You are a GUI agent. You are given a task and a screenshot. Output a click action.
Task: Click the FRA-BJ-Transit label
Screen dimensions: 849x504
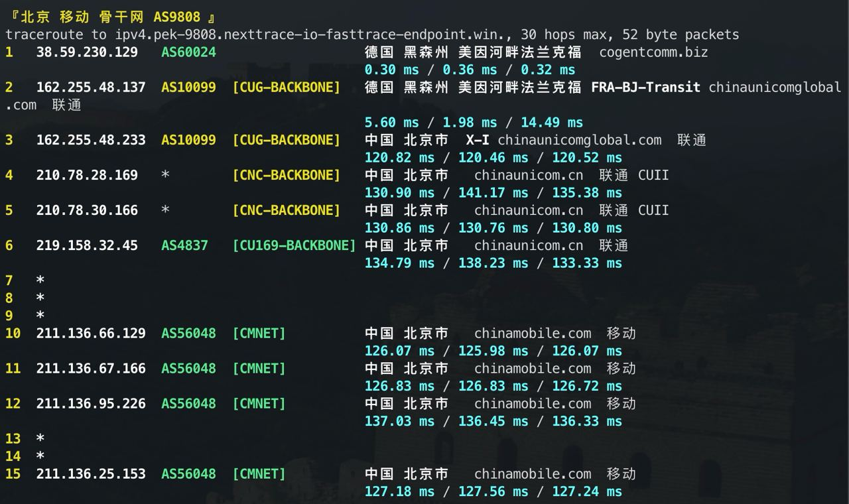[645, 87]
